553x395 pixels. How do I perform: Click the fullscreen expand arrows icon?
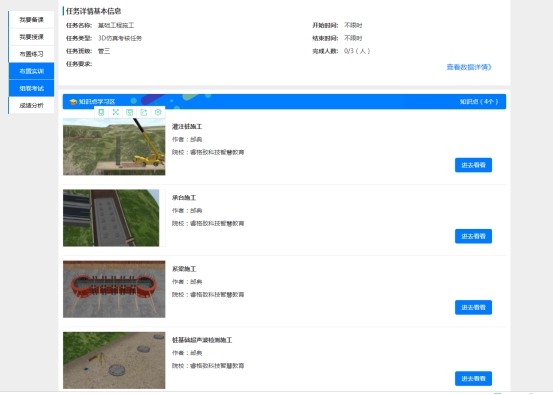coord(115,112)
